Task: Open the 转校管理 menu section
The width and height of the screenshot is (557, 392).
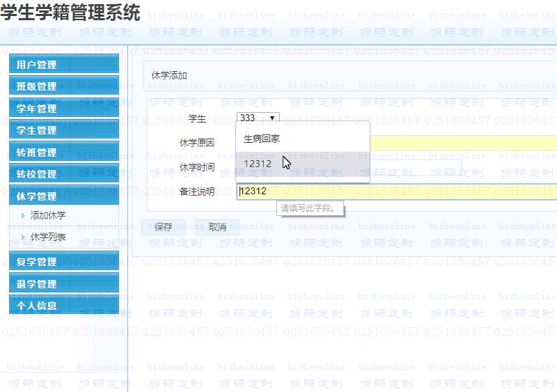Action: coord(64,173)
